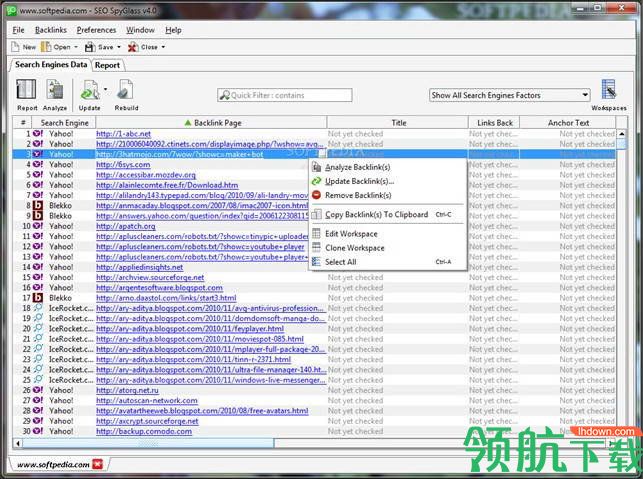Click the Blekko icon in row 17
Screen dimensions: 643x479
38,298
